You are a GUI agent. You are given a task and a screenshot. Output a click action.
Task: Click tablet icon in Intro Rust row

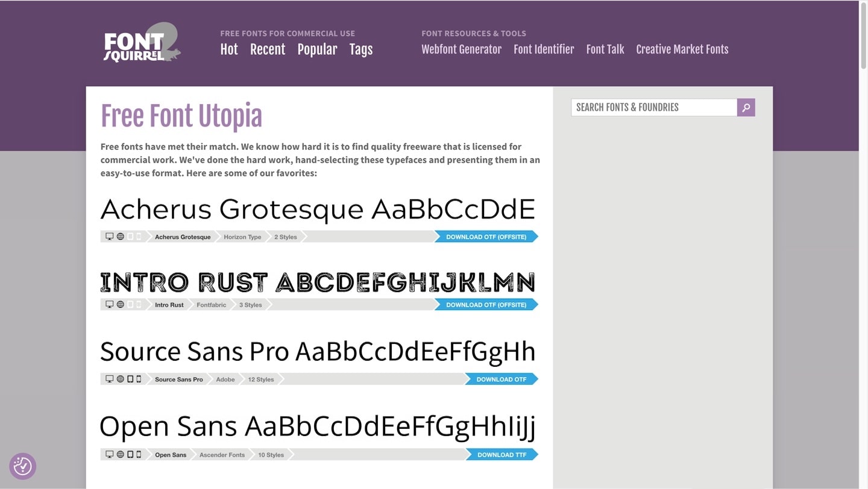click(130, 305)
